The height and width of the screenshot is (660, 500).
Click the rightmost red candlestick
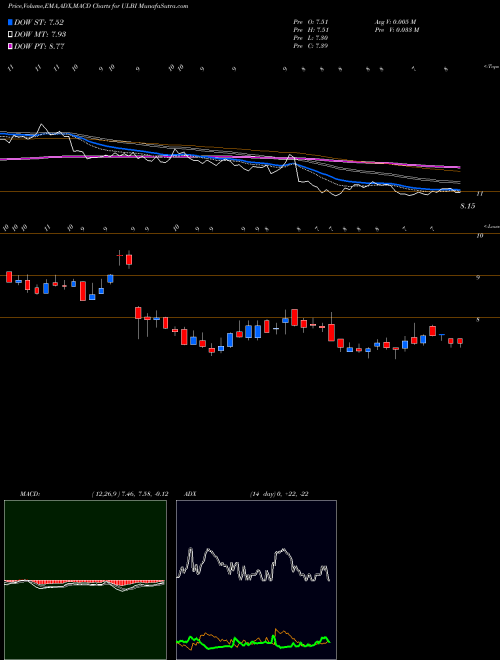(460, 342)
